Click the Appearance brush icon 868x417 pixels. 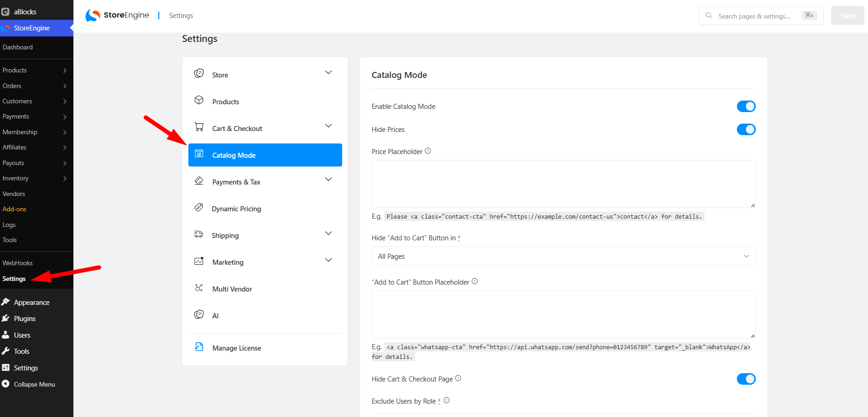(x=6, y=302)
